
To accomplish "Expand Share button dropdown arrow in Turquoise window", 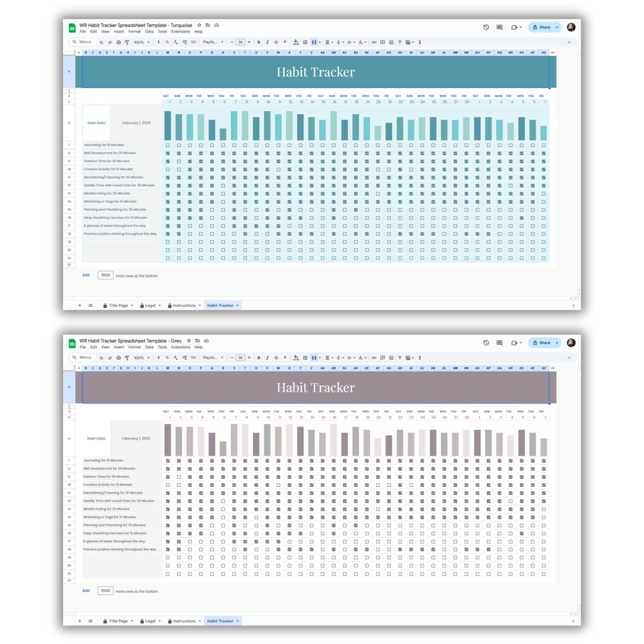I will click(557, 27).
